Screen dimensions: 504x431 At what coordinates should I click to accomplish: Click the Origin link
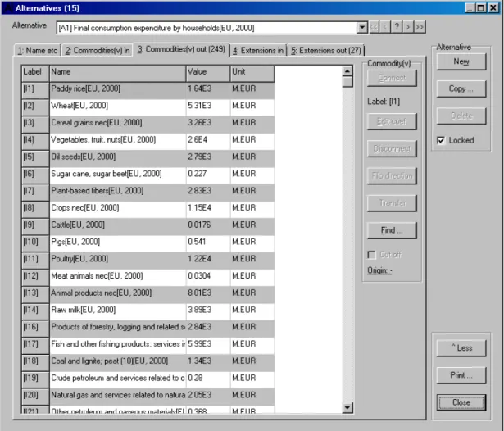coord(379,270)
